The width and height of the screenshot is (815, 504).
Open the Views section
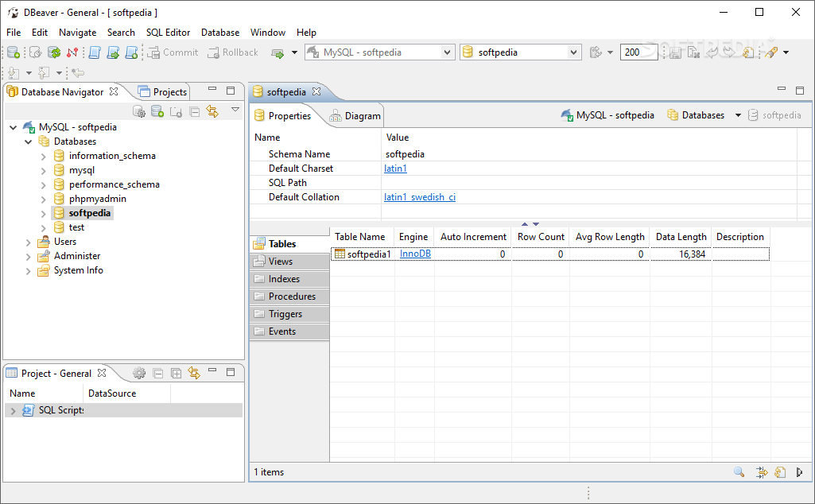[289, 262]
